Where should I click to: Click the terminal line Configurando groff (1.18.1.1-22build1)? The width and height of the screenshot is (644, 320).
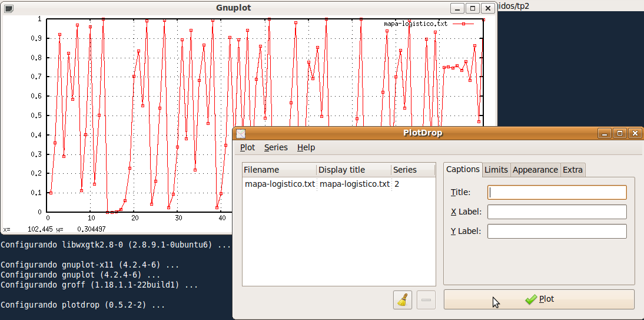point(99,285)
